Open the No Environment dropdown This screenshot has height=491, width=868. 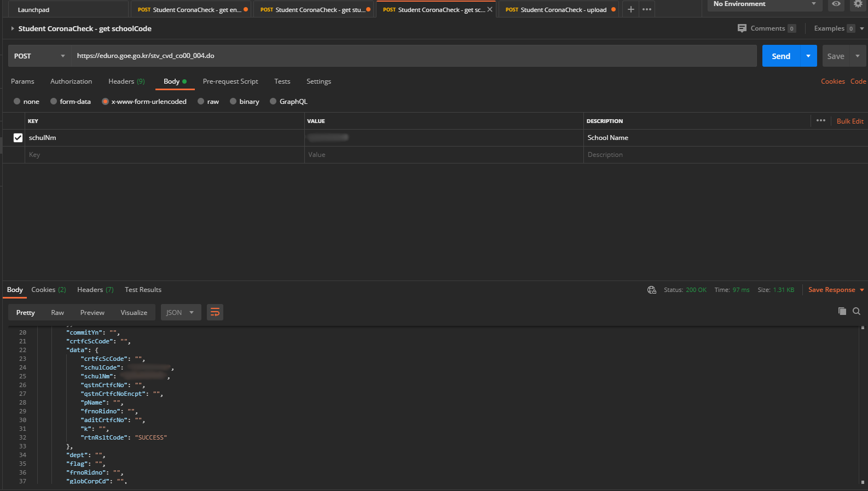click(x=765, y=4)
